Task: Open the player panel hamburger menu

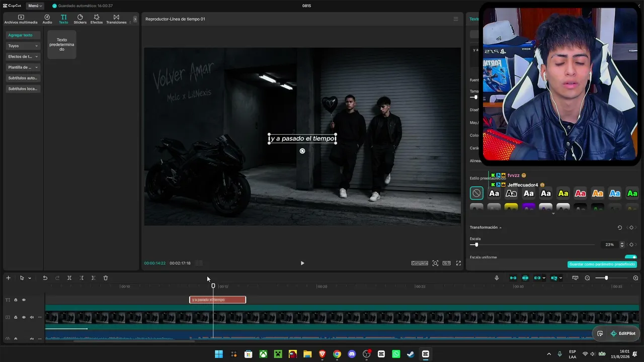Action: pos(456,19)
